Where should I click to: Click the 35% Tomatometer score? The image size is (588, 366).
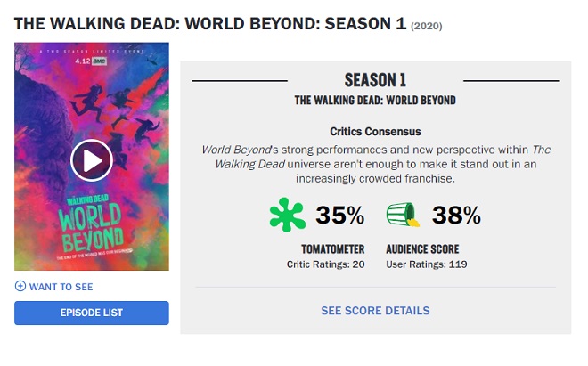[x=339, y=216]
